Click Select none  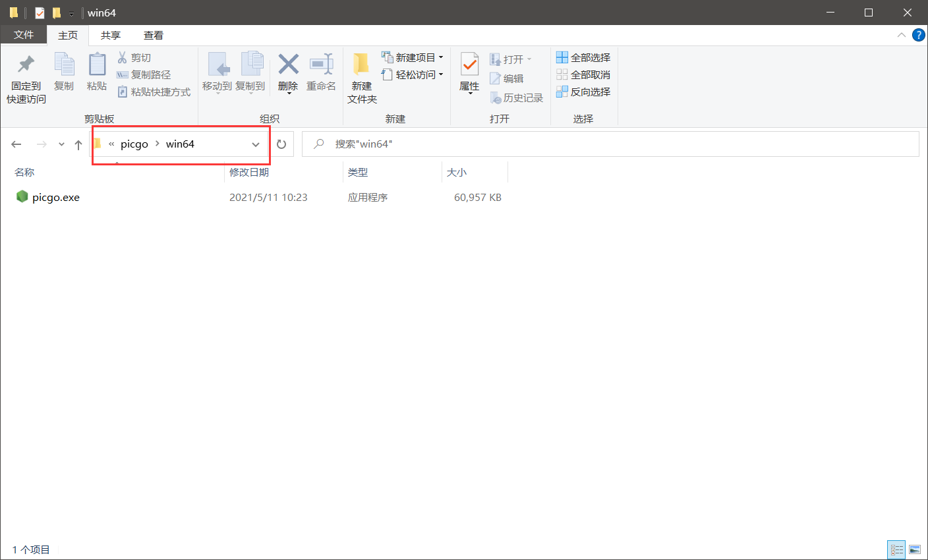[583, 75]
